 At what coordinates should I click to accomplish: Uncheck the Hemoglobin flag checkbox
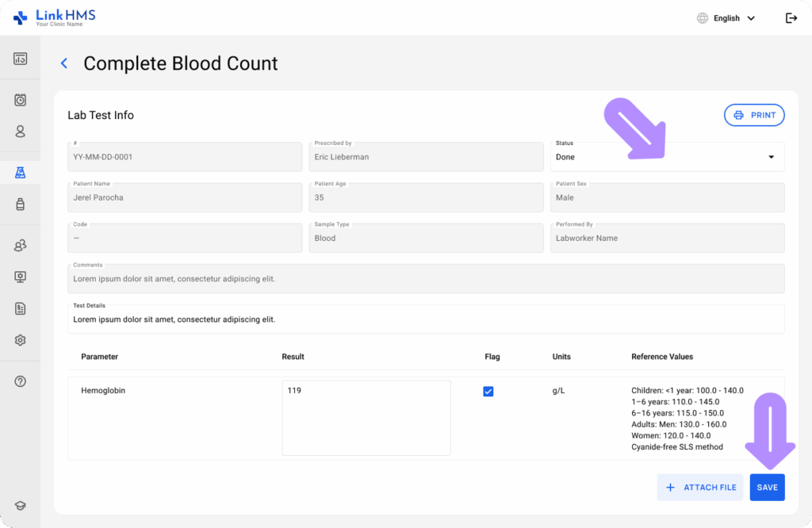coord(488,392)
